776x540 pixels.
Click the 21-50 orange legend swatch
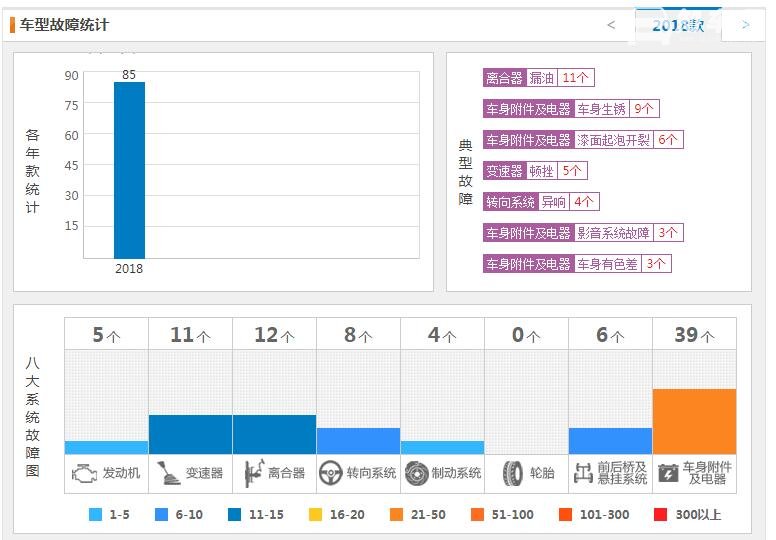[396, 514]
